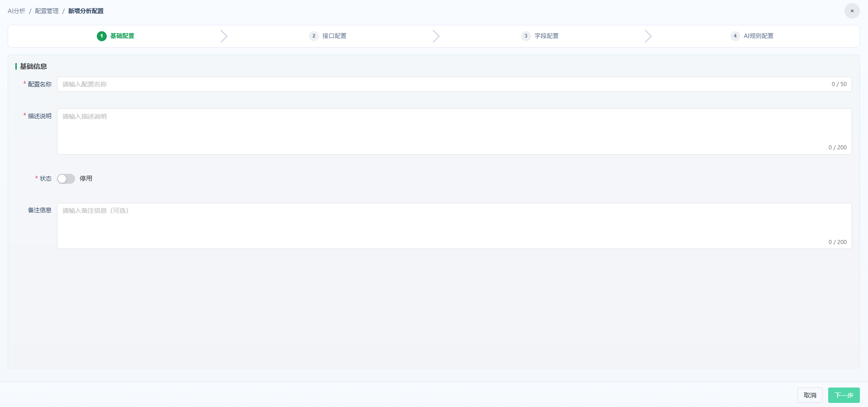The height and width of the screenshot is (407, 868).
Task: Click the step 3 number icon
Action: click(x=526, y=36)
